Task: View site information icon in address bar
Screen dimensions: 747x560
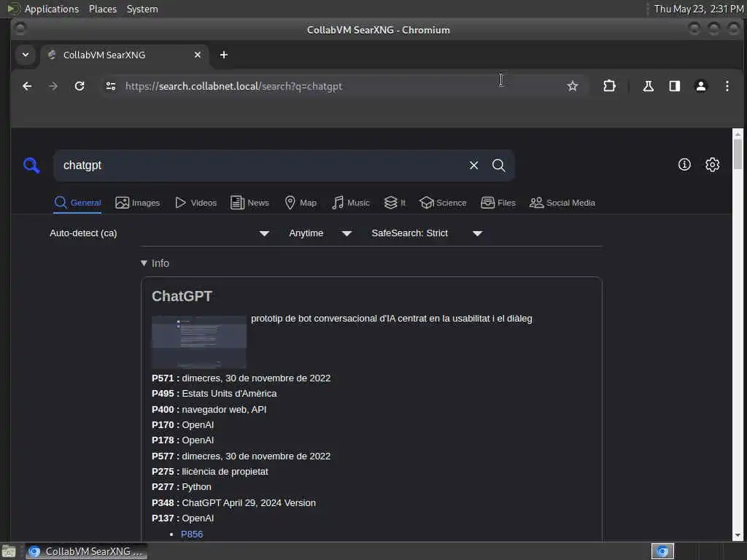Action: tap(111, 86)
